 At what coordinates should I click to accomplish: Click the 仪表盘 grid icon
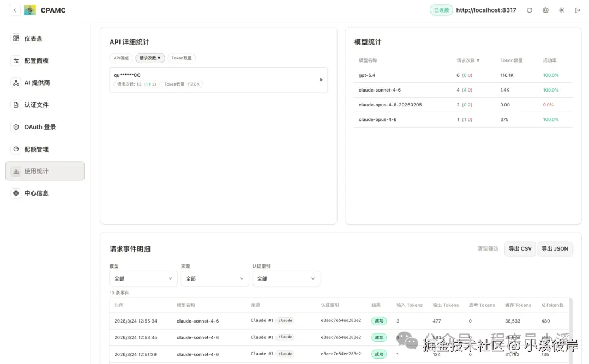point(16,38)
